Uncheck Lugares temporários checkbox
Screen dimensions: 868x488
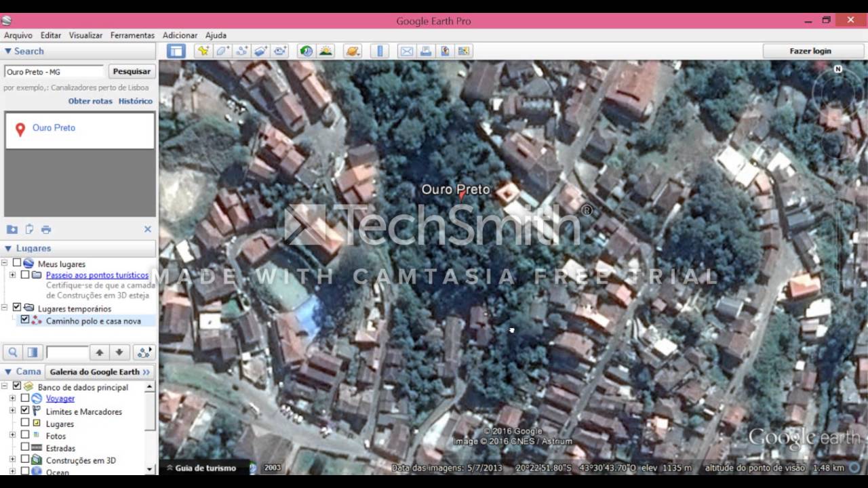(x=17, y=308)
